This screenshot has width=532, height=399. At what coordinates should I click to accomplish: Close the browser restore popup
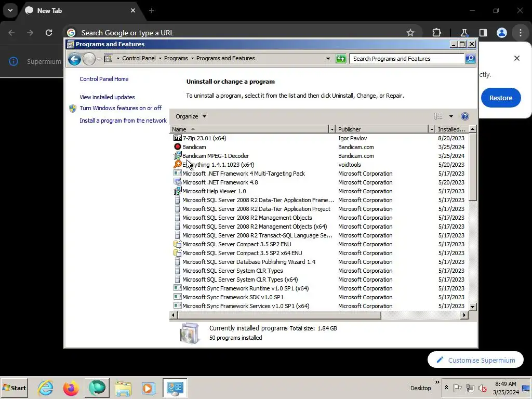517,58
